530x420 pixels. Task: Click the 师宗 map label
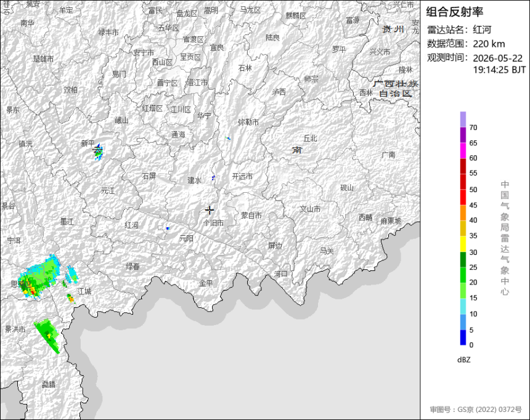[x=311, y=79]
